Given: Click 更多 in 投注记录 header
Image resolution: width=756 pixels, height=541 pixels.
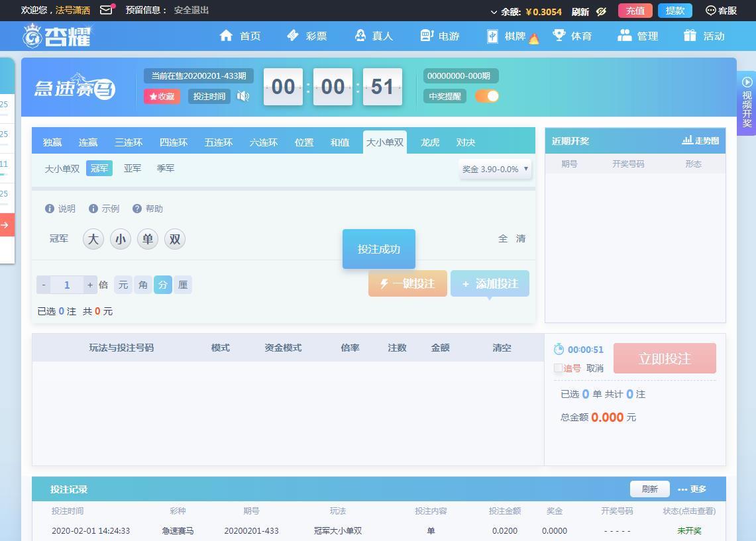Looking at the screenshot, I should tap(692, 489).
